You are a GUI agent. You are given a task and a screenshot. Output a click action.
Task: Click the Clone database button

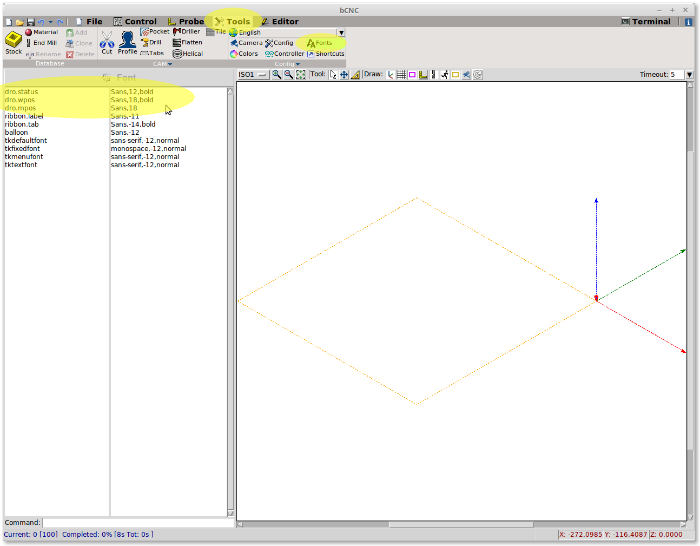[x=79, y=43]
